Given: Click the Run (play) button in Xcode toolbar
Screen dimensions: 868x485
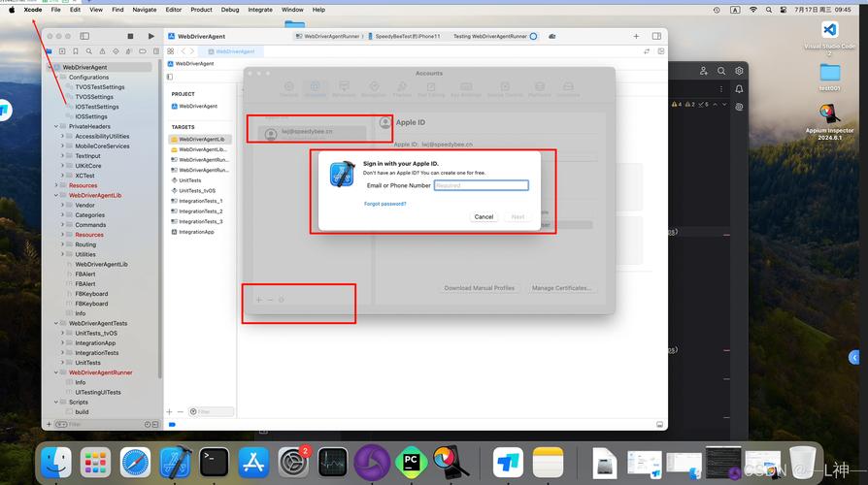Looking at the screenshot, I should (151, 36).
